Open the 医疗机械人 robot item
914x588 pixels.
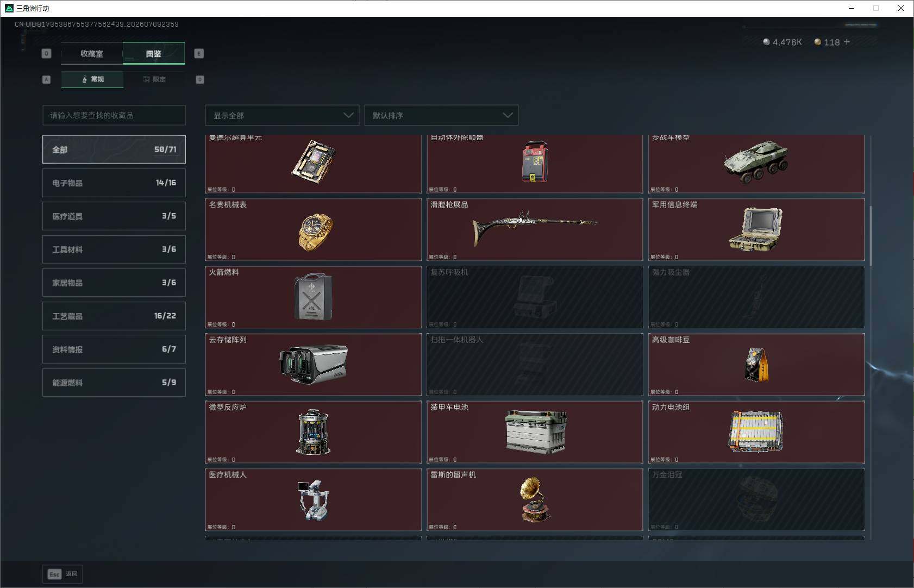tap(313, 499)
